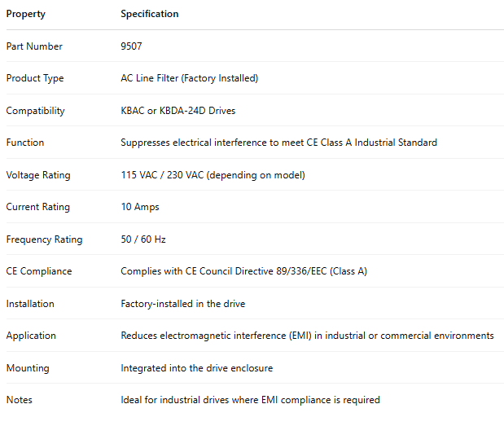
Task: Select the part number value 9507
Action: point(132,46)
